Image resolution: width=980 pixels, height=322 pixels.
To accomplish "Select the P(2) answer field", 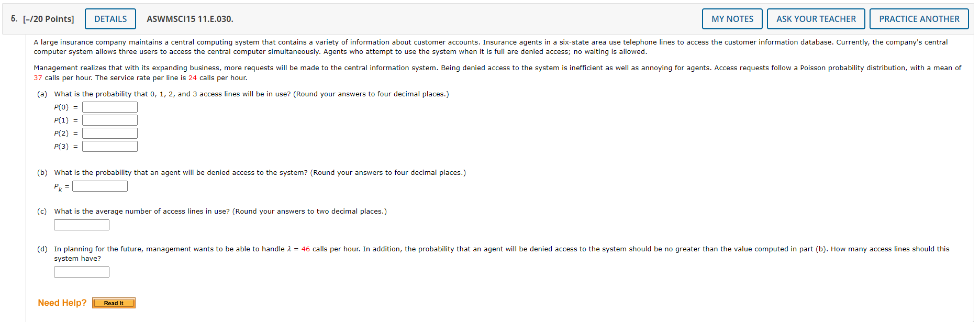I will 109,133.
